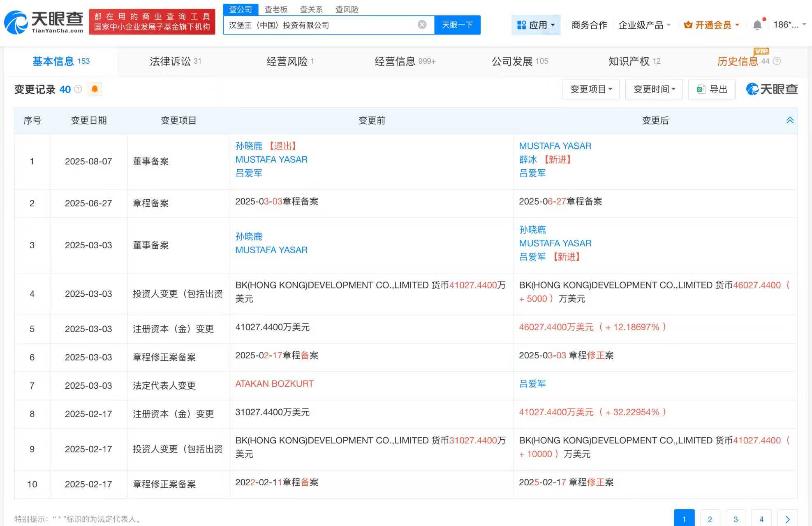Click the 应用 grid icon
The height and width of the screenshot is (526, 812).
click(x=521, y=25)
